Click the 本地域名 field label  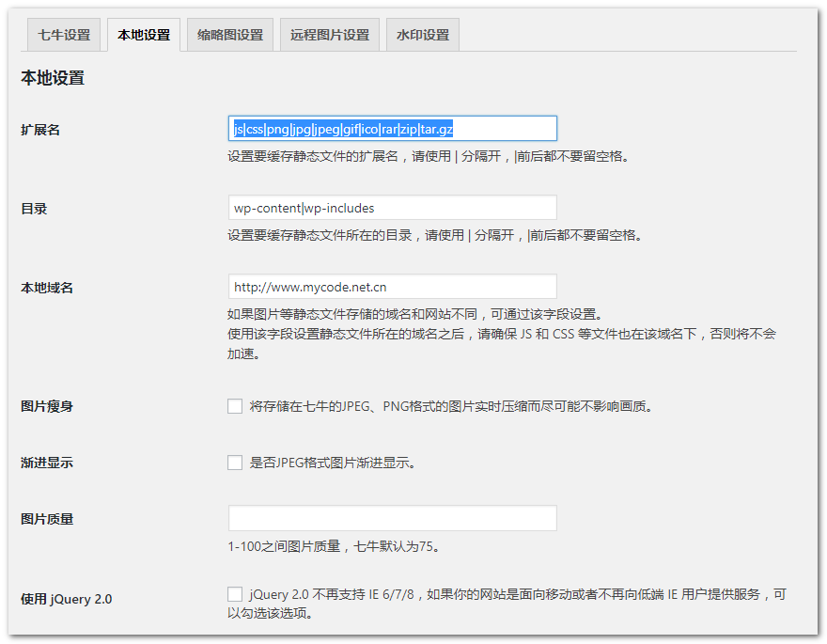[46, 288]
